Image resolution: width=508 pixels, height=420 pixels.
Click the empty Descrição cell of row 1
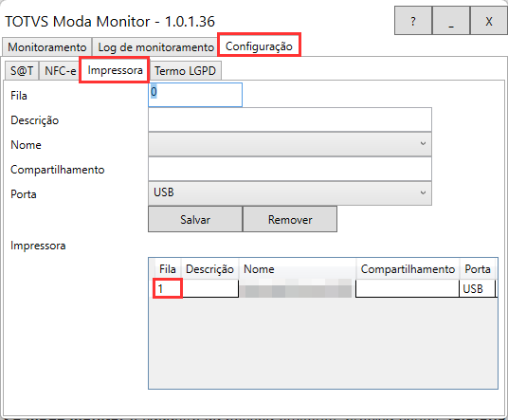(210, 288)
